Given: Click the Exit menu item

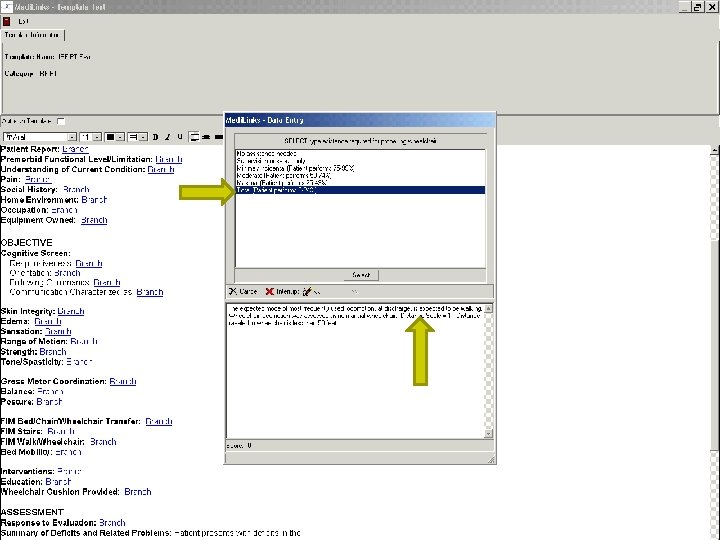Looking at the screenshot, I should click(23, 21).
